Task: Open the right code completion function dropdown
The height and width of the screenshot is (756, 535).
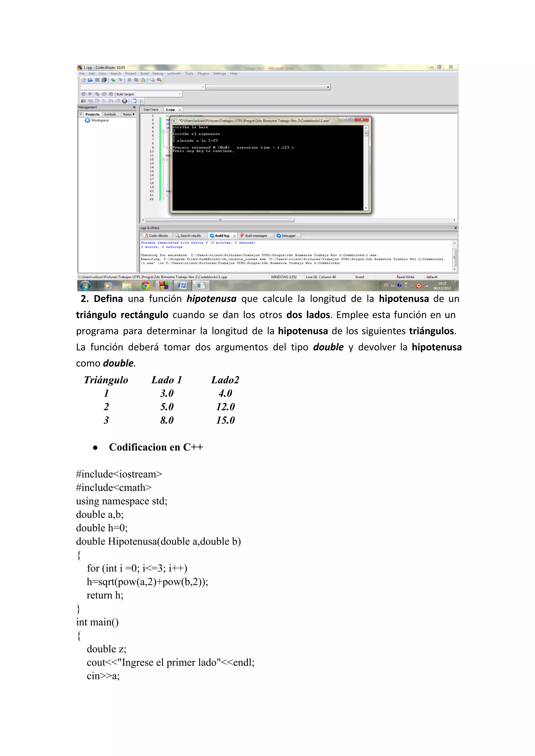Action: coord(268,87)
